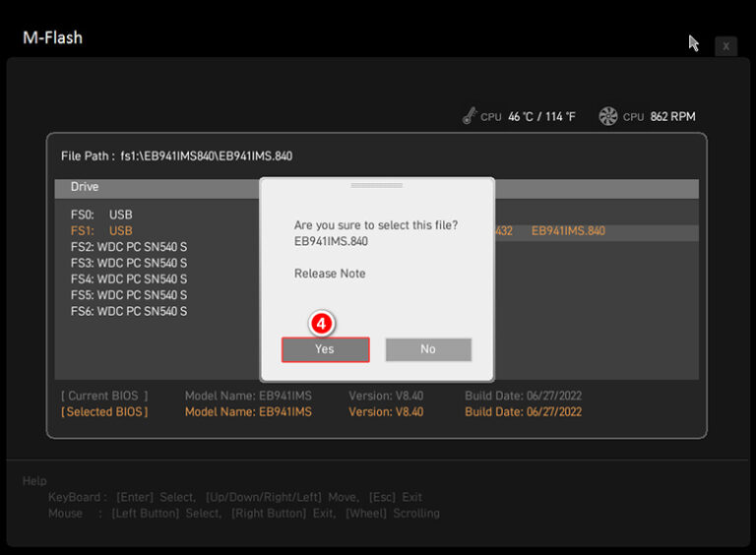Screen dimensions: 756x555
Task: Click the Current BIOS label
Action: click(104, 396)
